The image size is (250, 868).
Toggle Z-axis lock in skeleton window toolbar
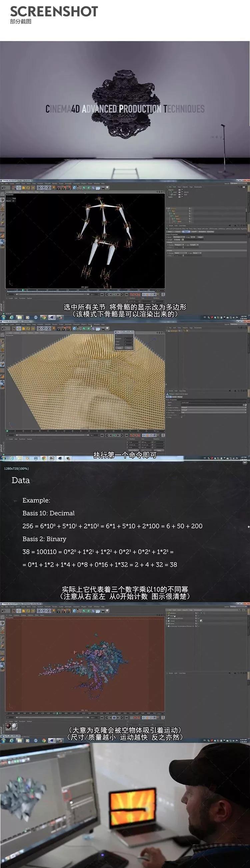[48, 188]
